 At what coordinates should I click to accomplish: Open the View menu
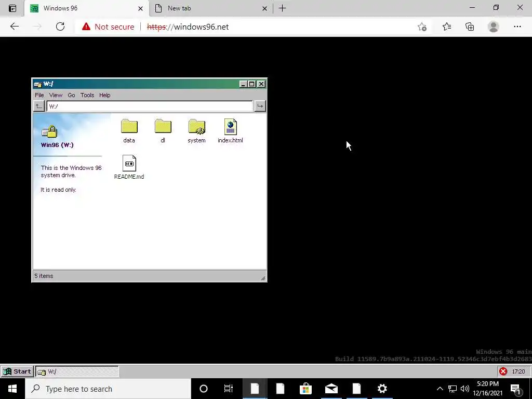[56, 95]
